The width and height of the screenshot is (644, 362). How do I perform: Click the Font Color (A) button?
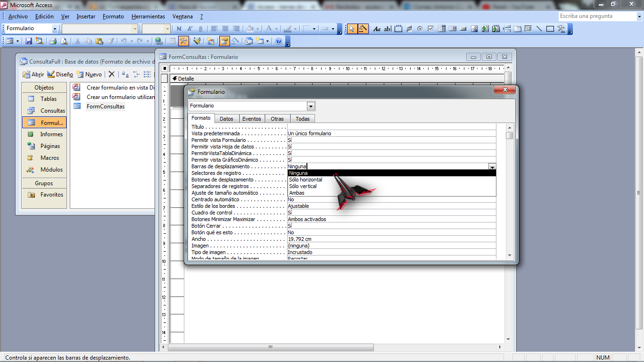coord(269,29)
